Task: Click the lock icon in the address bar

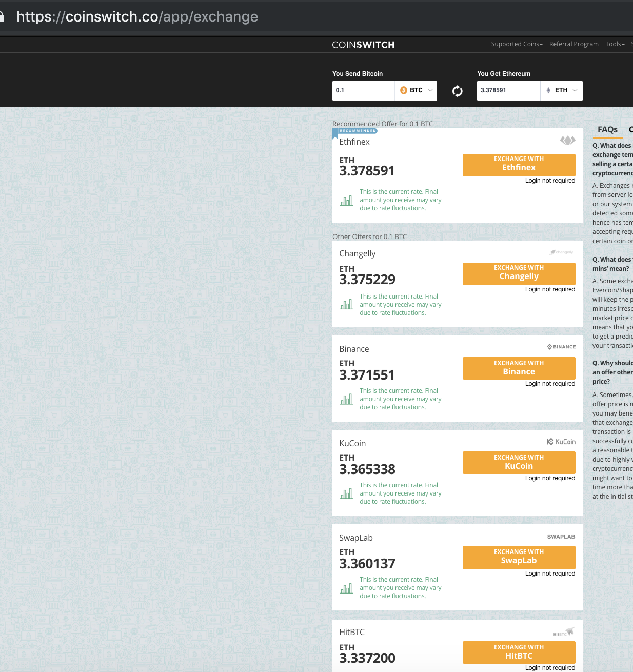Action: (2, 17)
